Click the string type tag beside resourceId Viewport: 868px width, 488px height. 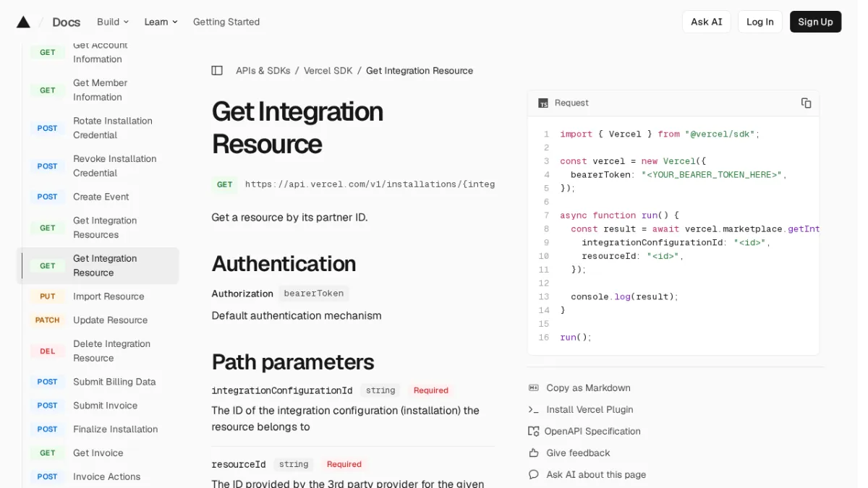(x=294, y=464)
